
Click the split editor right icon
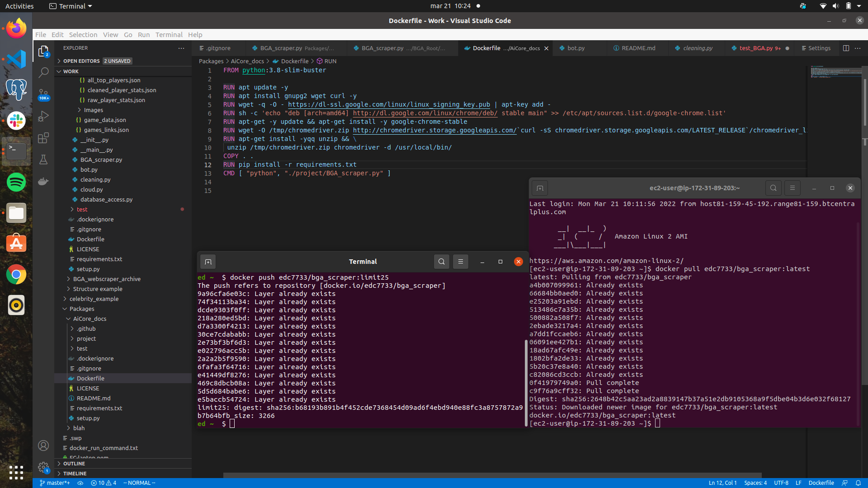coord(846,48)
